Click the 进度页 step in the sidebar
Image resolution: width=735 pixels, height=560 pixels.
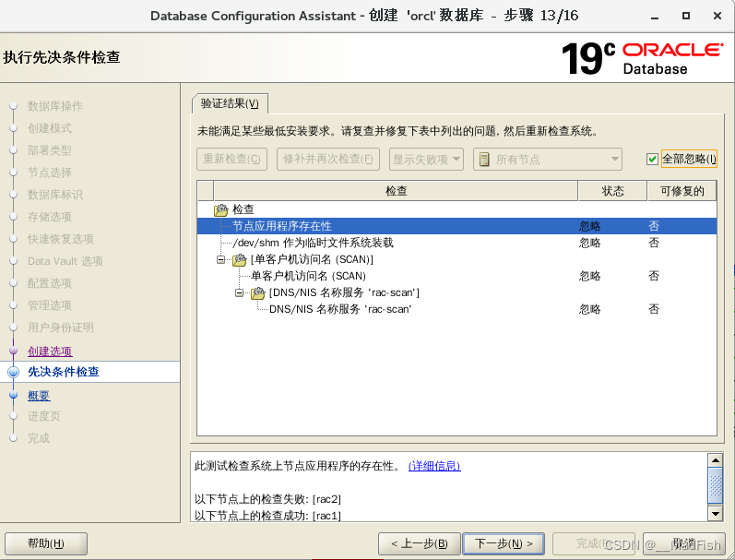click(x=44, y=416)
